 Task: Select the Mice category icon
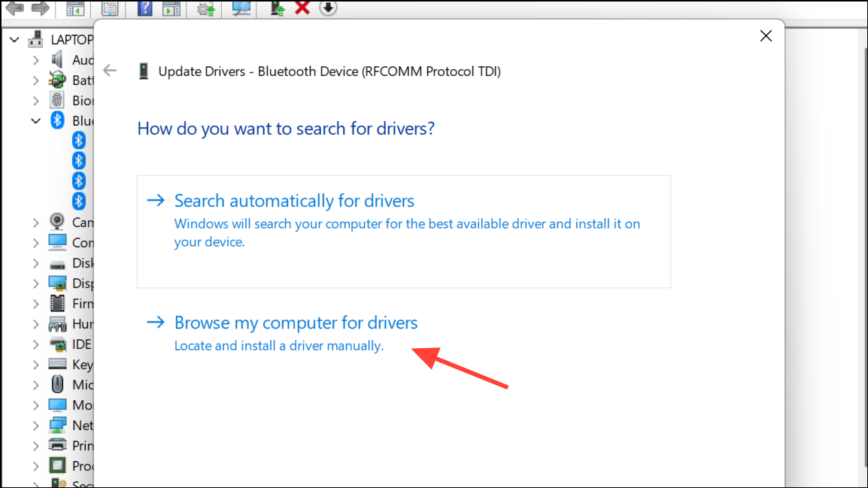pos(57,384)
